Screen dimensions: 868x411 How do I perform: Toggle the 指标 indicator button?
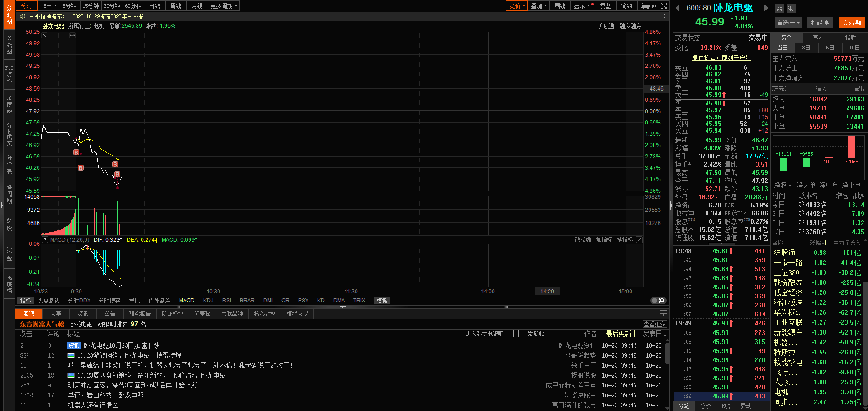click(25, 301)
